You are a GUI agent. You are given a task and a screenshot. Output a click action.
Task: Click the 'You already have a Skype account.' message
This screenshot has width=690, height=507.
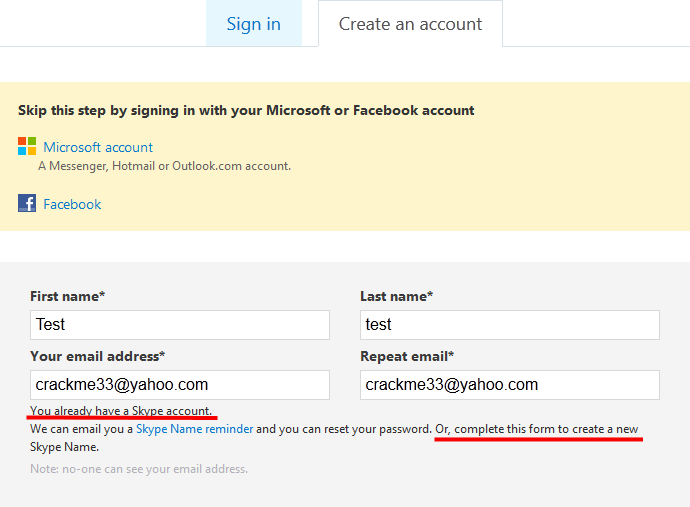(121, 411)
